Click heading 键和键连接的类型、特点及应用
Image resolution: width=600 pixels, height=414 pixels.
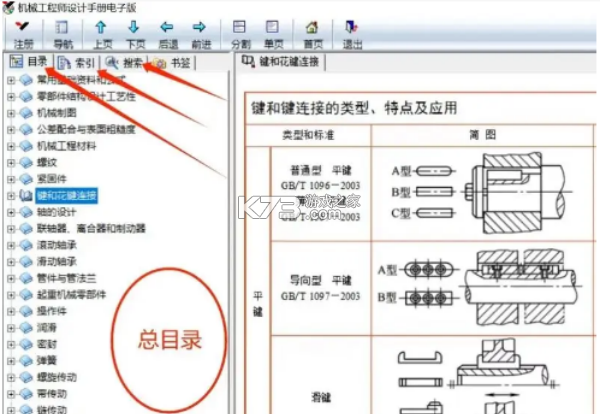(x=354, y=108)
